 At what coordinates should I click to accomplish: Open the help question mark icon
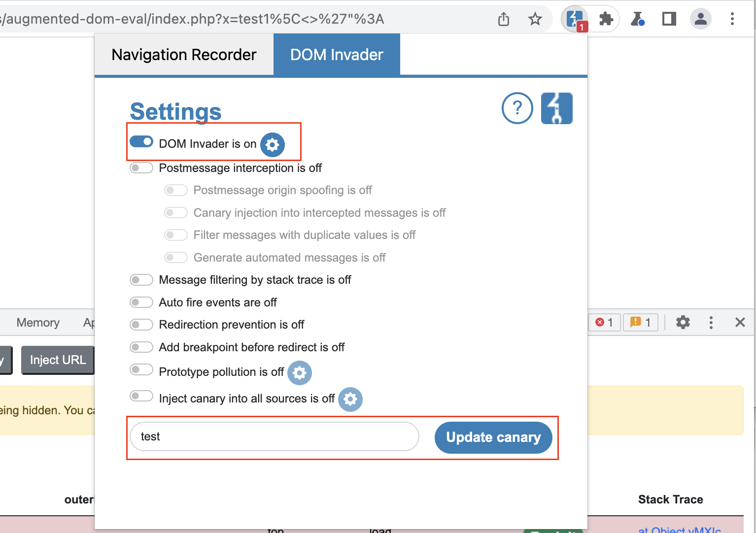click(x=517, y=108)
